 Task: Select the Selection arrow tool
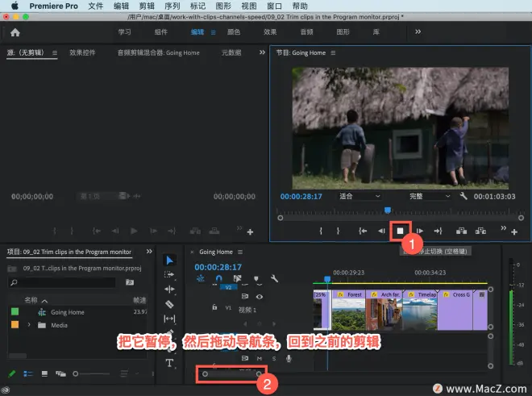pos(169,261)
